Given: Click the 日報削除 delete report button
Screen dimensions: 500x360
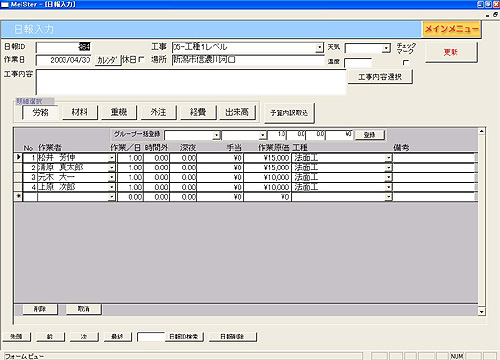Looking at the screenshot, I should point(232,337).
